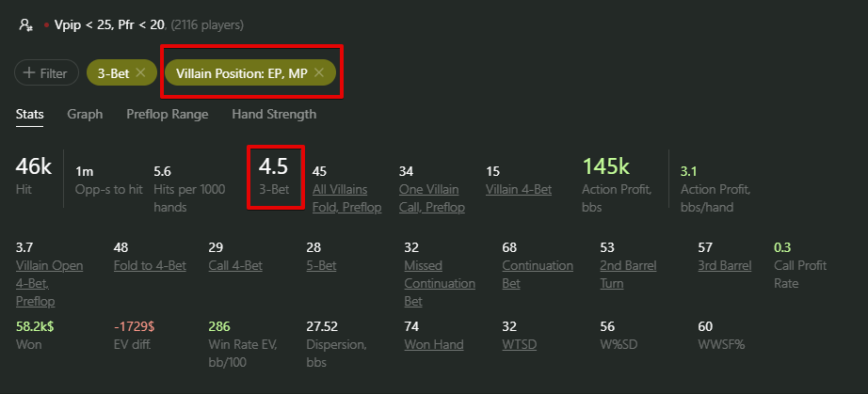Screen dimensions: 868x394
Task: Select the Stats tab
Action: [30, 115]
